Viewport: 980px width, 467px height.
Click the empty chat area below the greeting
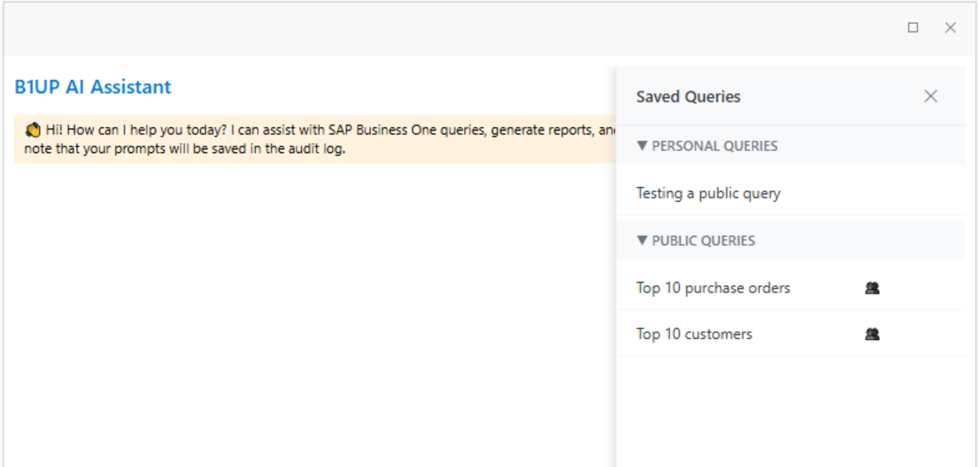point(308,307)
